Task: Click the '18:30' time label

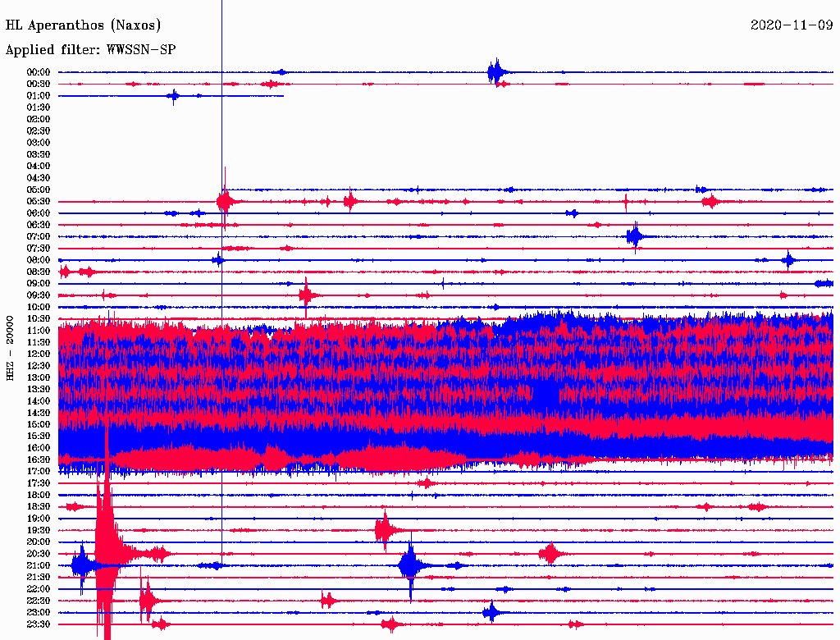Action: pyautogui.click(x=39, y=507)
